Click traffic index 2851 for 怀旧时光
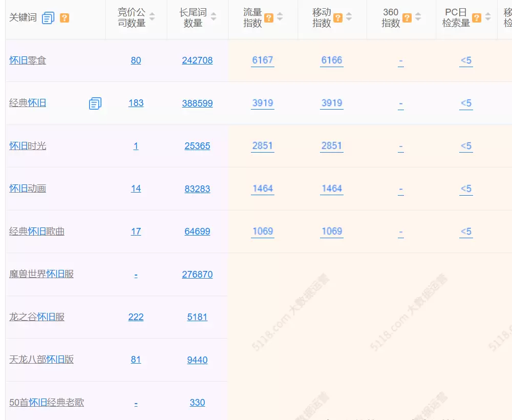The image size is (512, 420). tap(263, 145)
